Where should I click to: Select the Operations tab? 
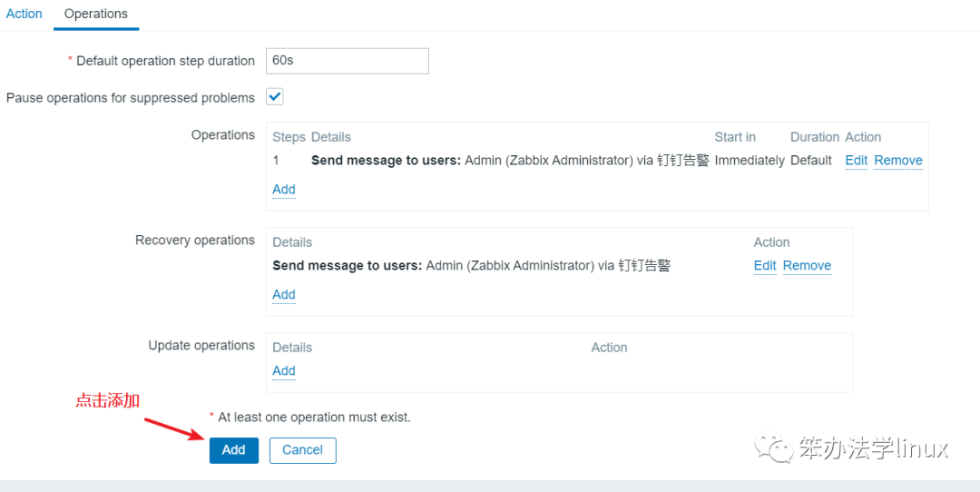pyautogui.click(x=96, y=14)
